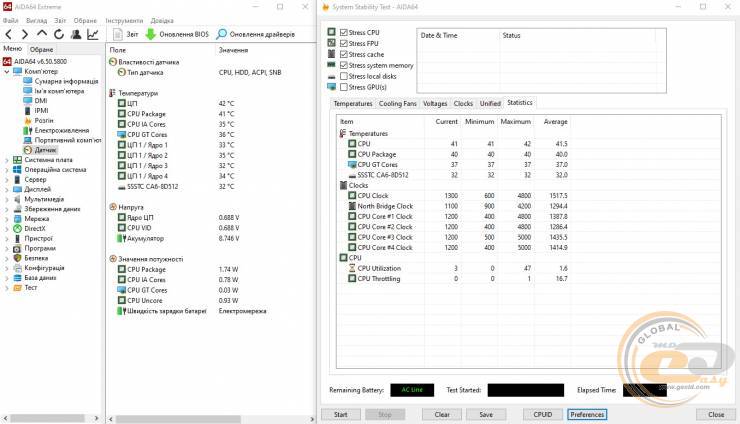Click the CPUID button
740x424 pixels.
[x=543, y=415]
